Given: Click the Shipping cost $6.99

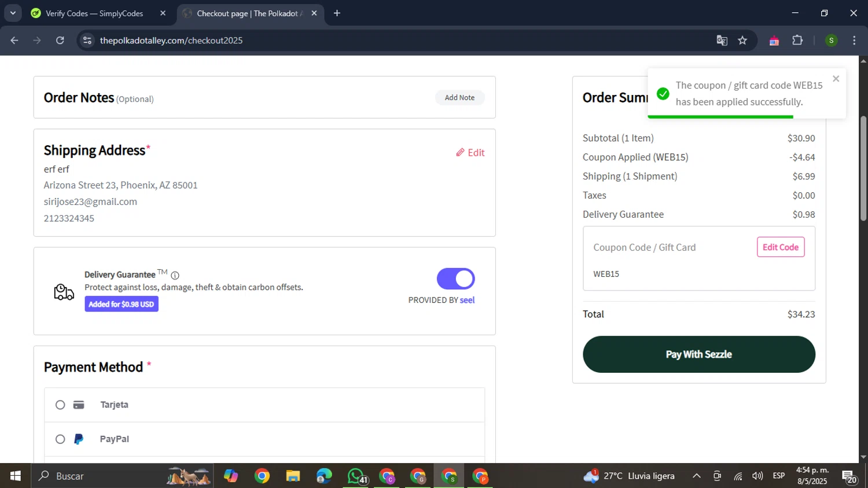Looking at the screenshot, I should (x=804, y=177).
